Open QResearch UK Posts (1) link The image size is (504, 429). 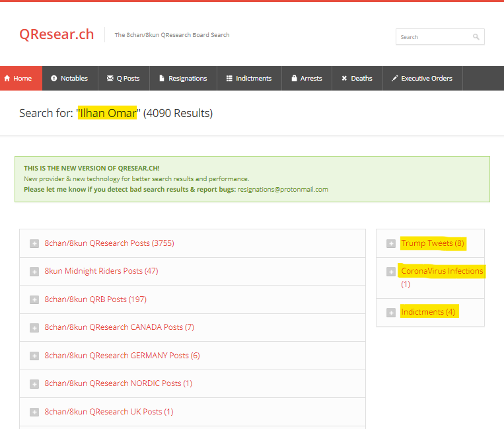pos(109,412)
